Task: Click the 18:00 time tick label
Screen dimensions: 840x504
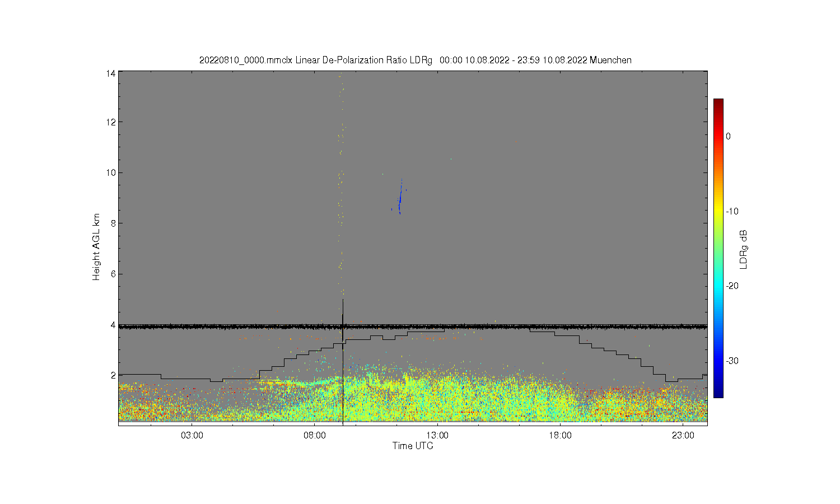Action: [x=560, y=436]
